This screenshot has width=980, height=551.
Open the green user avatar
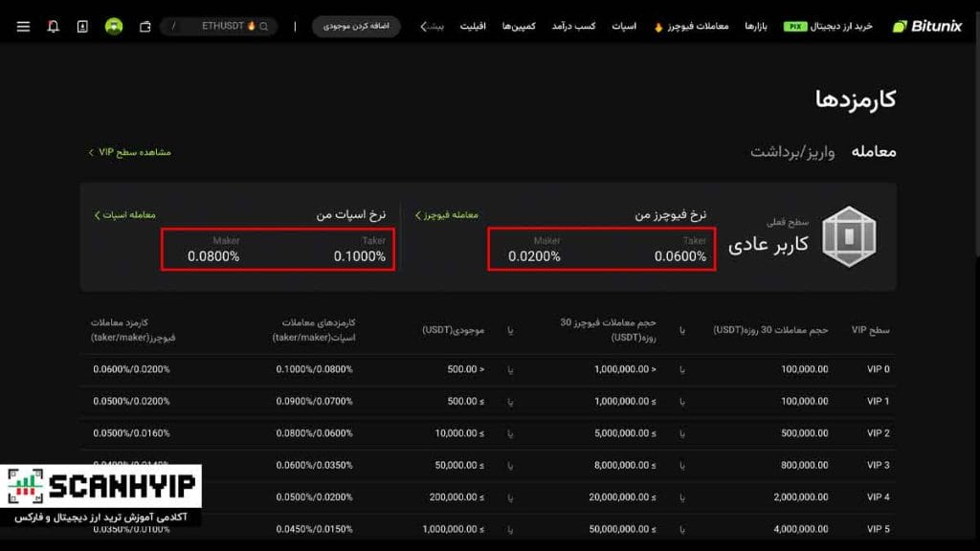click(x=114, y=26)
